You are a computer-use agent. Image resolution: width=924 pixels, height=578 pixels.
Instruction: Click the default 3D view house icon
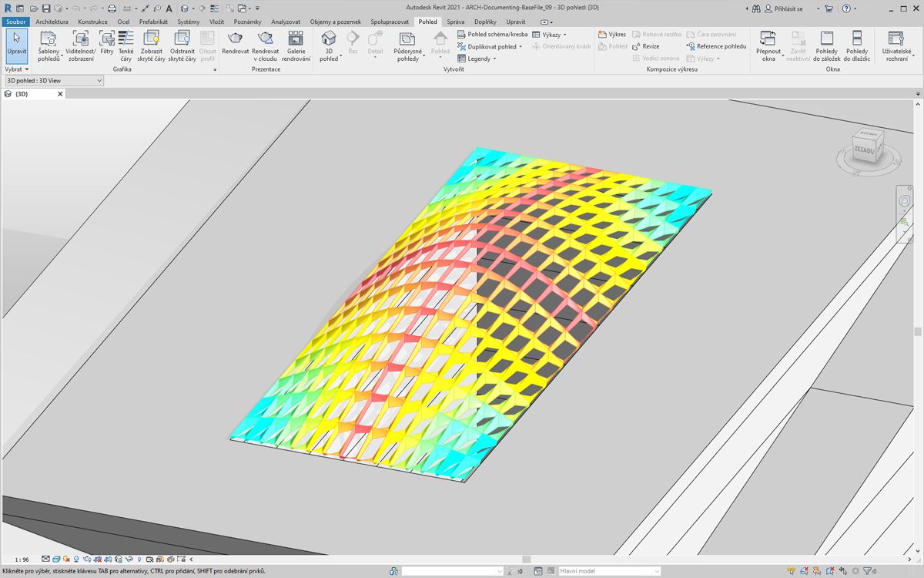tap(185, 8)
